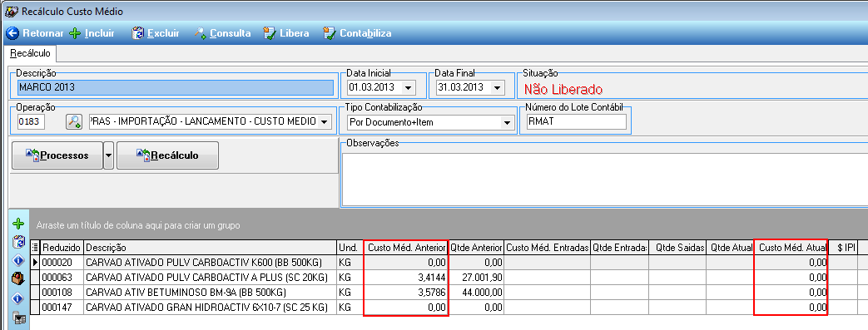
Task: Click the cell with code 000020
Action: (62, 262)
